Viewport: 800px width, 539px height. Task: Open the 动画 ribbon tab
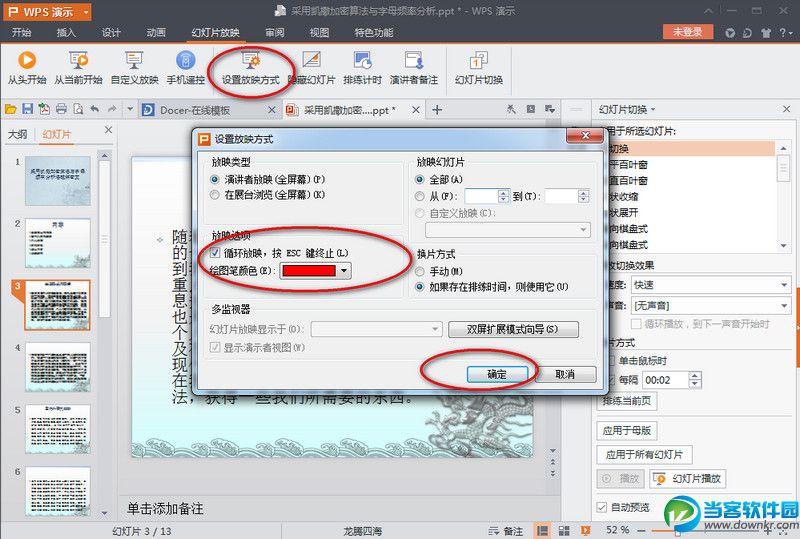click(x=156, y=33)
